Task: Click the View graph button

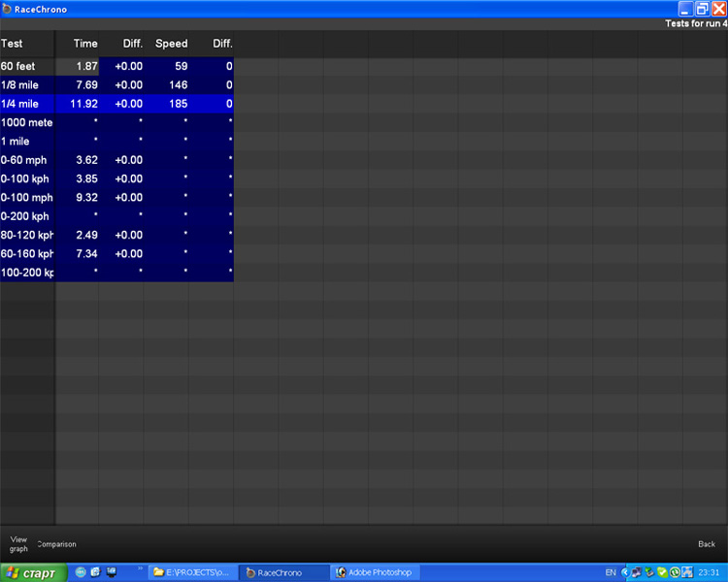Action: tap(18, 543)
